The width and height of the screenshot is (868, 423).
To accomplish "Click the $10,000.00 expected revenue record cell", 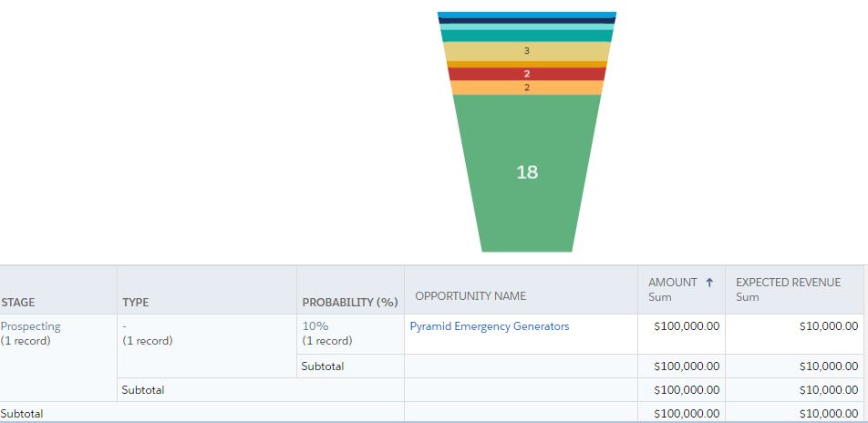I will [x=827, y=326].
